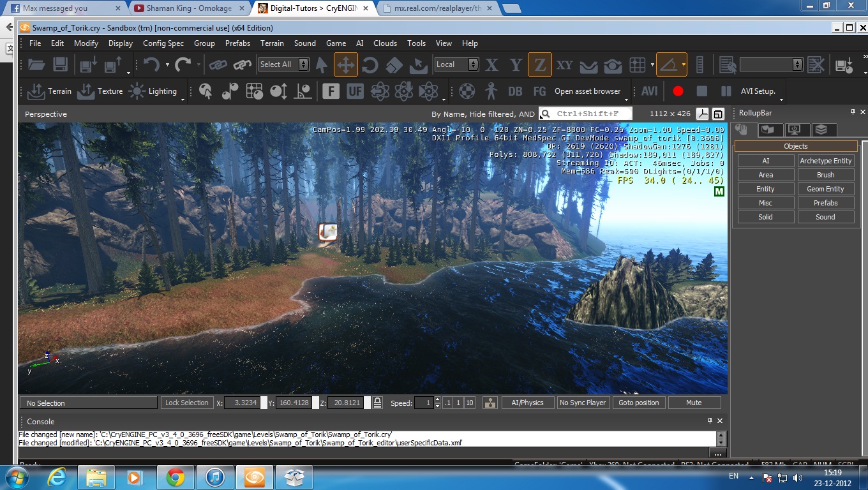Open Chrome from the Windows taskbar
This screenshot has width=868, height=490.
(176, 477)
